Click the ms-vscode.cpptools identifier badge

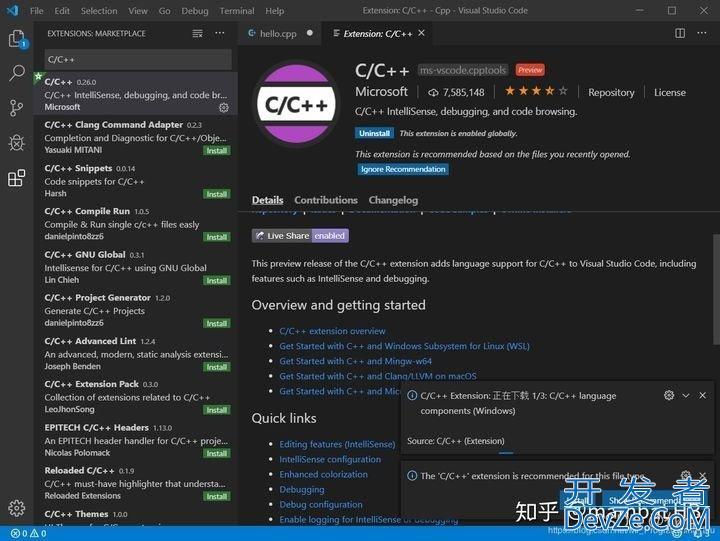[x=463, y=70]
